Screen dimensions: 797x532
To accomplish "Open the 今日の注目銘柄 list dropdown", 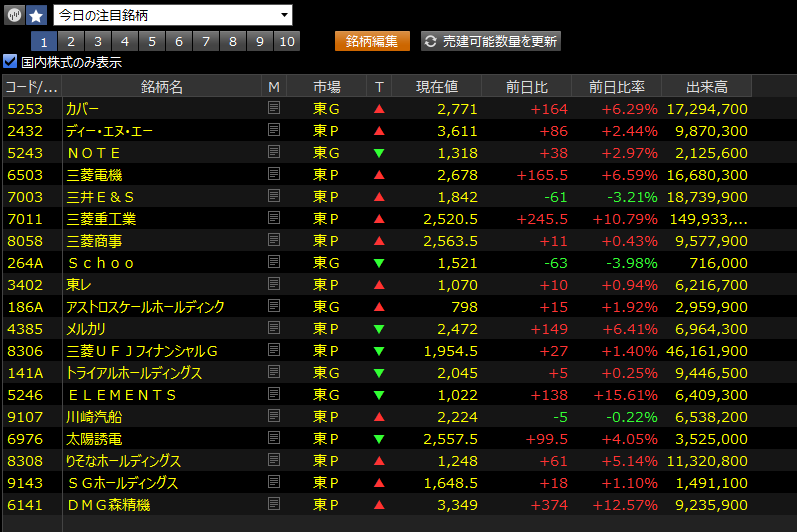I will tap(173, 15).
